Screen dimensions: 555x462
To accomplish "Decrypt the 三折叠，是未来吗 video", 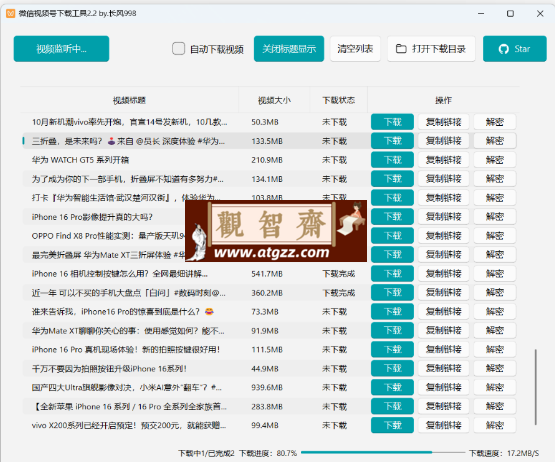I will 494,141.
